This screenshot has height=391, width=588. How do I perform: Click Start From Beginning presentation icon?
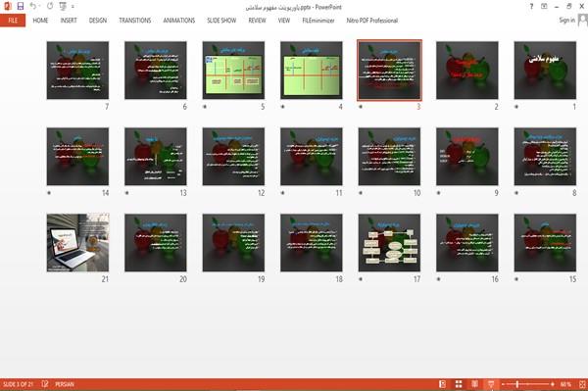[63, 7]
